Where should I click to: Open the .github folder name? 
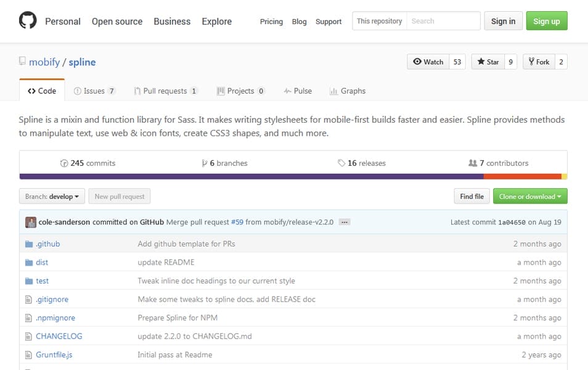click(x=47, y=244)
